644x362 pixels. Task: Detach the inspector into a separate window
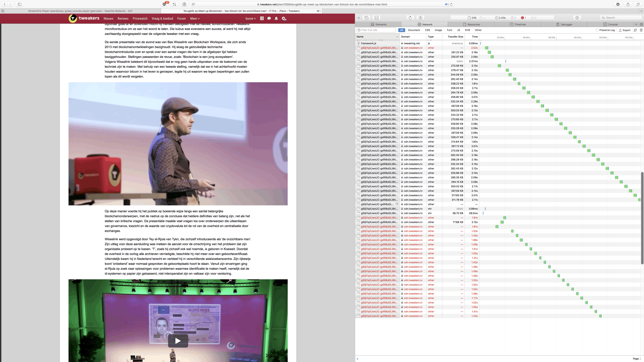coord(366,18)
